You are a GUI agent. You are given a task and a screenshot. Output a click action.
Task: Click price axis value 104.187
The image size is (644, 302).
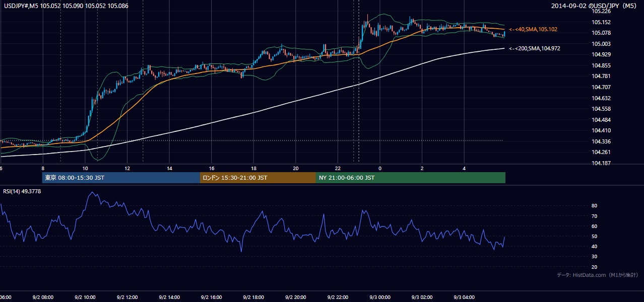pos(601,163)
